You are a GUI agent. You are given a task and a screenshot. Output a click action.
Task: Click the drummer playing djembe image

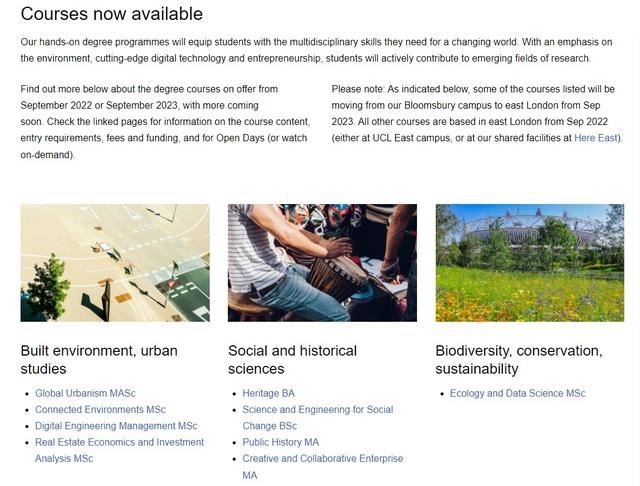[322, 263]
